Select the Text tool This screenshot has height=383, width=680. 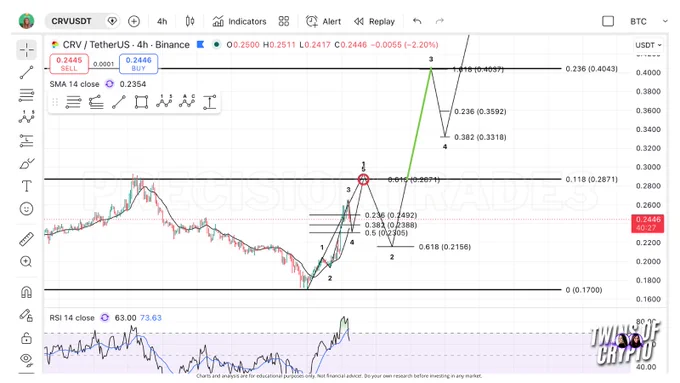coord(26,186)
